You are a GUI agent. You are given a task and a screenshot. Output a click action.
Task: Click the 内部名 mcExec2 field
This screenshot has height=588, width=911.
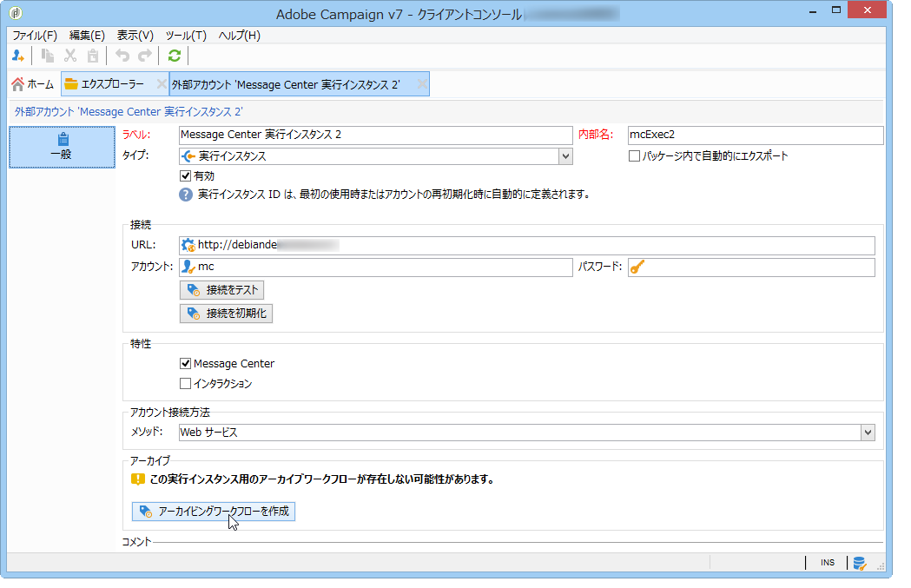coord(756,135)
